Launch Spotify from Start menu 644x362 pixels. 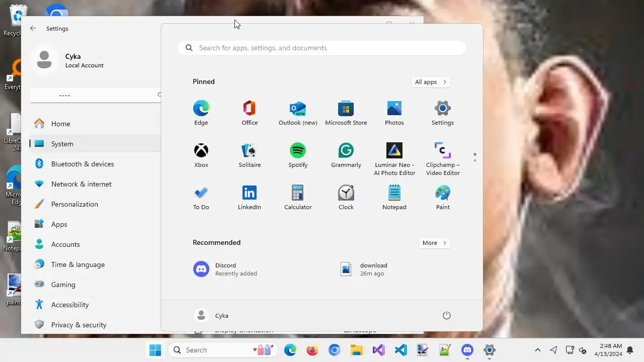click(298, 155)
